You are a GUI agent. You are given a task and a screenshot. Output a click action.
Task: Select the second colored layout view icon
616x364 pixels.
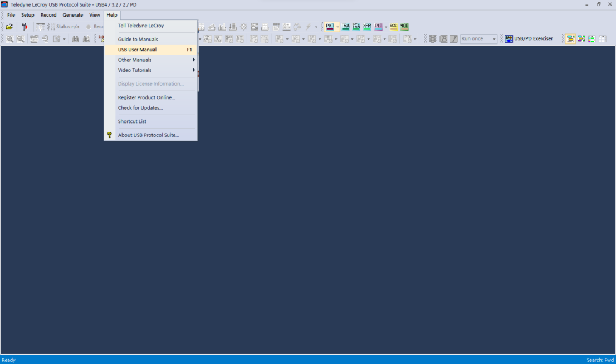coord(581,39)
